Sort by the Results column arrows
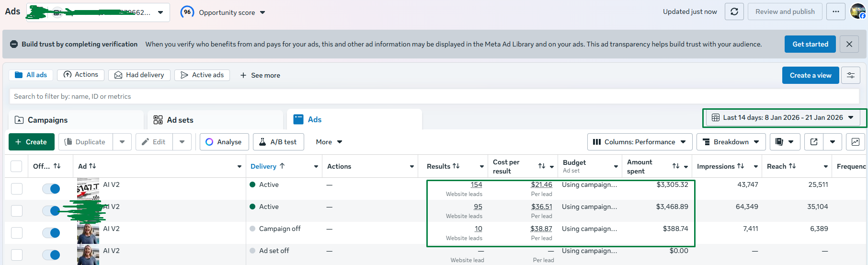868x265 pixels. [456, 166]
